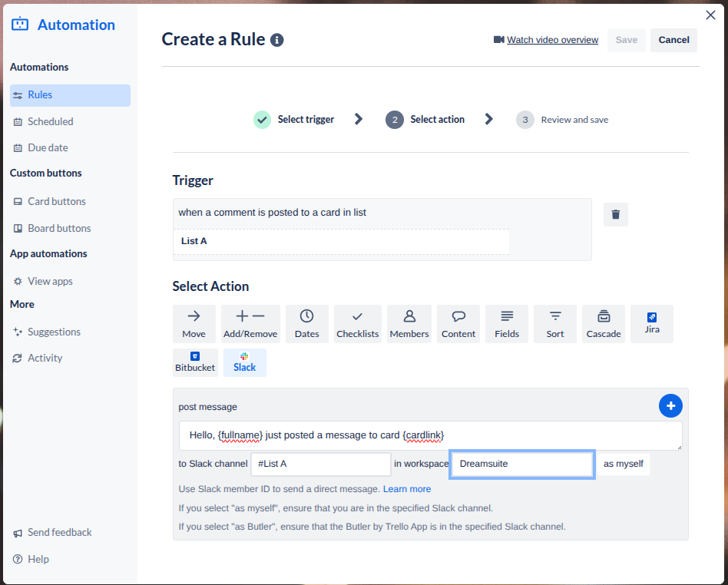Select the Bitbucket action icon
The image size is (728, 585).
coord(195,361)
